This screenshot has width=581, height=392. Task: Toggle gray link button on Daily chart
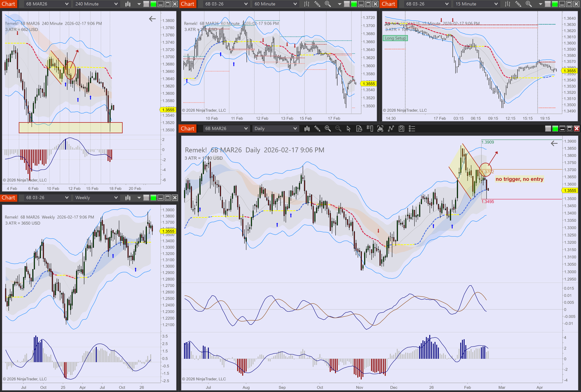[548, 129]
